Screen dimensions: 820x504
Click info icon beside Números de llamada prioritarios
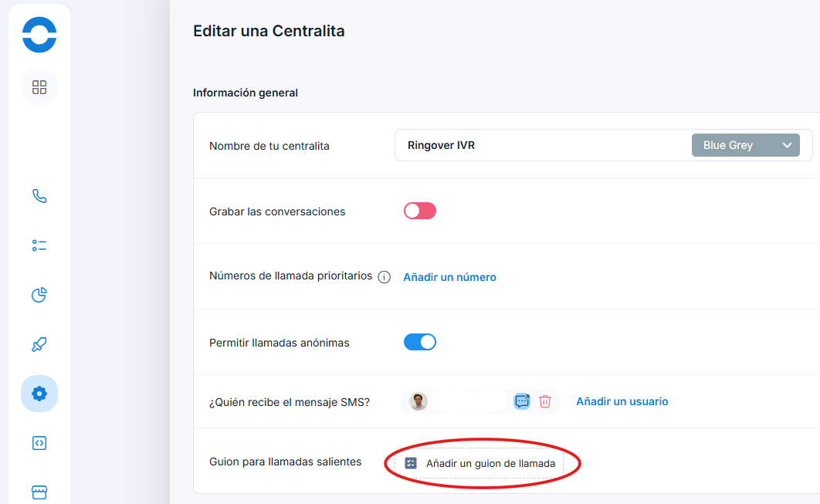tap(385, 277)
